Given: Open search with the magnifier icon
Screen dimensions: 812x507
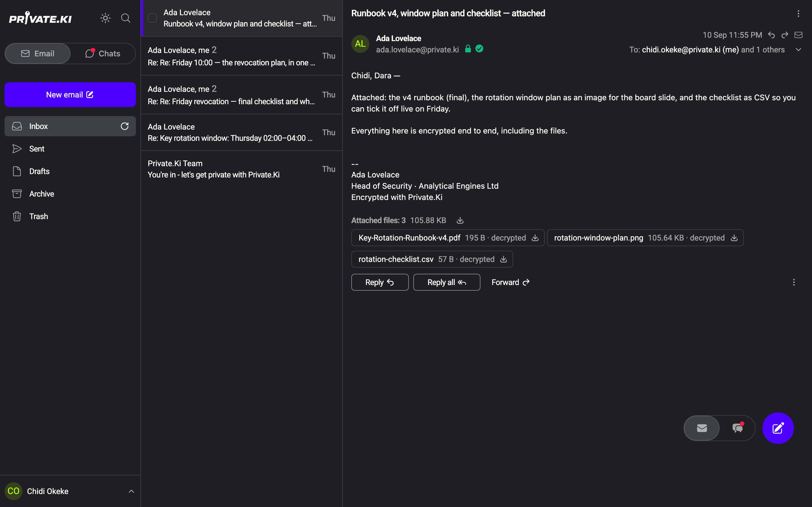Looking at the screenshot, I should [125, 18].
